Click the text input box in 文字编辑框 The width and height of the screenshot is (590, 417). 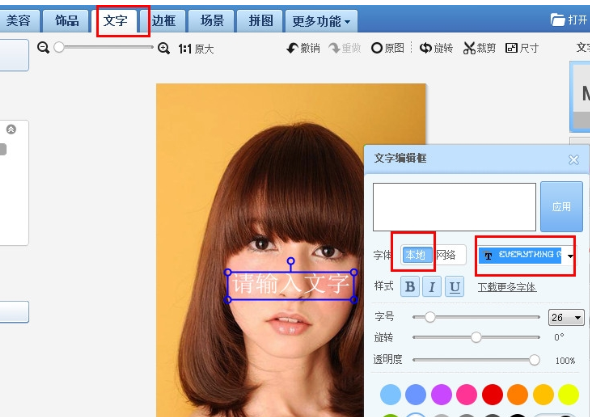click(x=454, y=207)
